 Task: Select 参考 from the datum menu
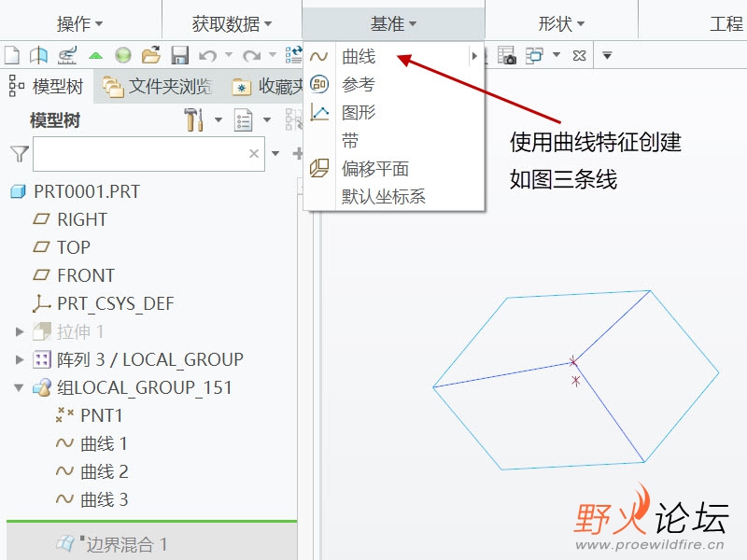359,85
